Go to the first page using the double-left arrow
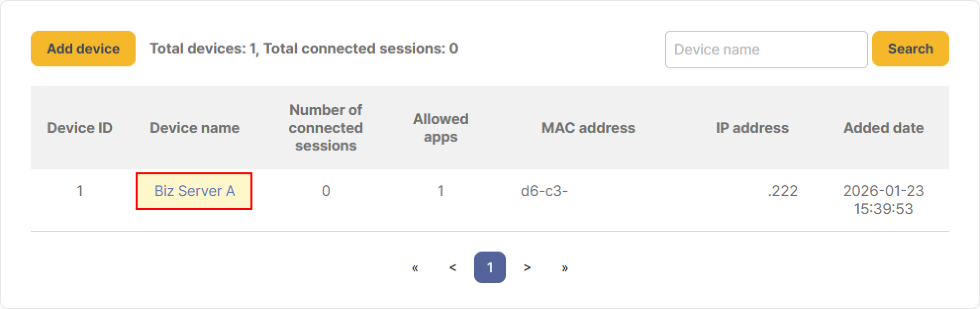 pyautogui.click(x=415, y=268)
